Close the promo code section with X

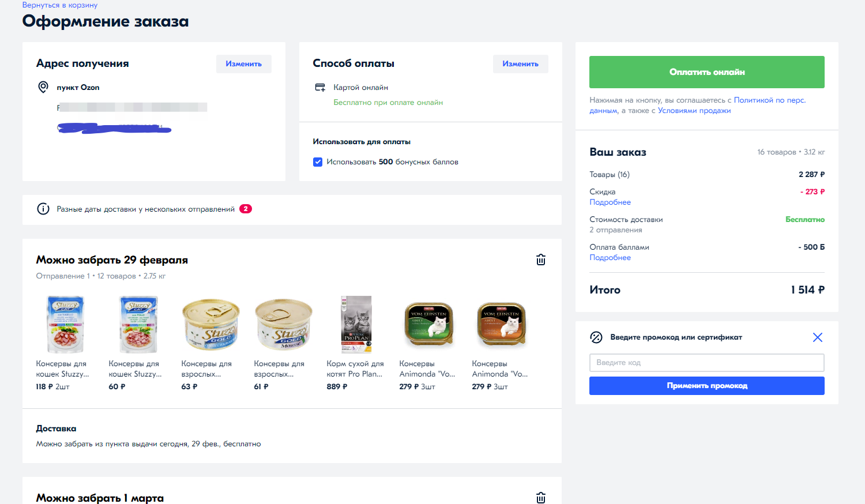818,337
